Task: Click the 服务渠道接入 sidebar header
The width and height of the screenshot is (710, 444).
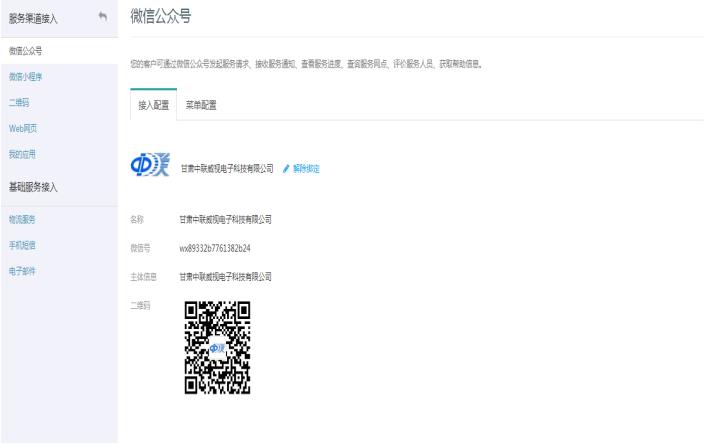Action: pos(33,17)
